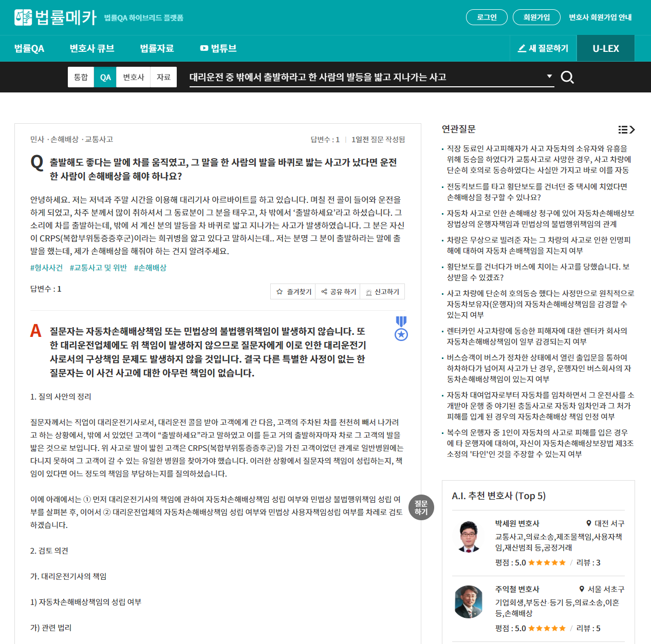Click the 신고하기 report button
Image resolution: width=651 pixels, height=644 pixels.
click(382, 292)
